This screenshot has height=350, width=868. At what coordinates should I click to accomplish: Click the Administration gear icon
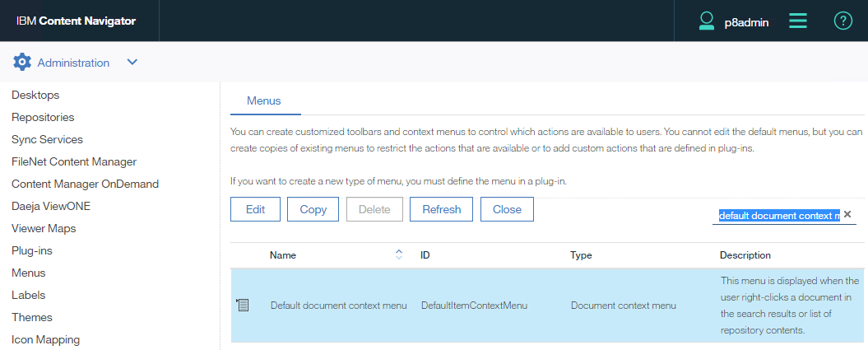(22, 63)
